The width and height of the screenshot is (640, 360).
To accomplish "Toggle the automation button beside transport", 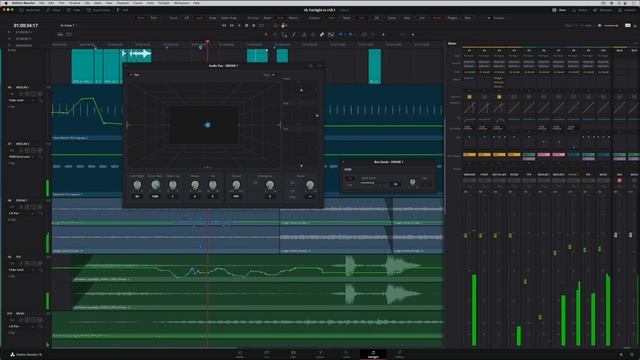I will pyautogui.click(x=276, y=25).
